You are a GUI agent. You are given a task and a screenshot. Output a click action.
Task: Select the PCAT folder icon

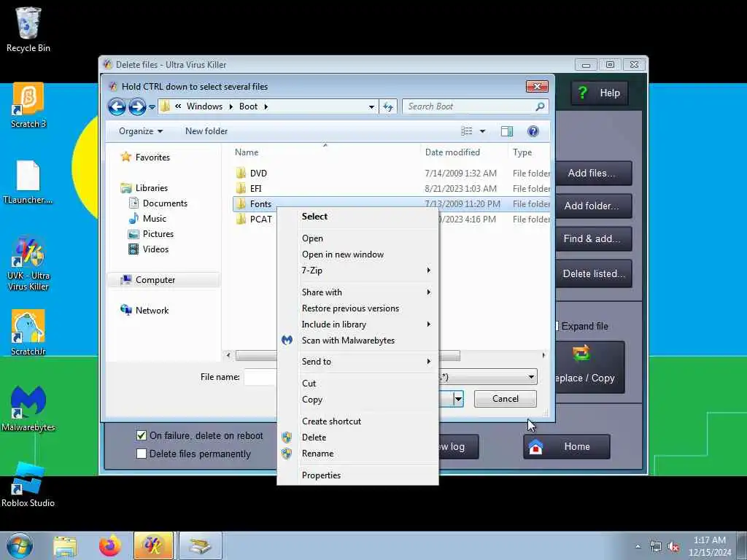click(241, 219)
